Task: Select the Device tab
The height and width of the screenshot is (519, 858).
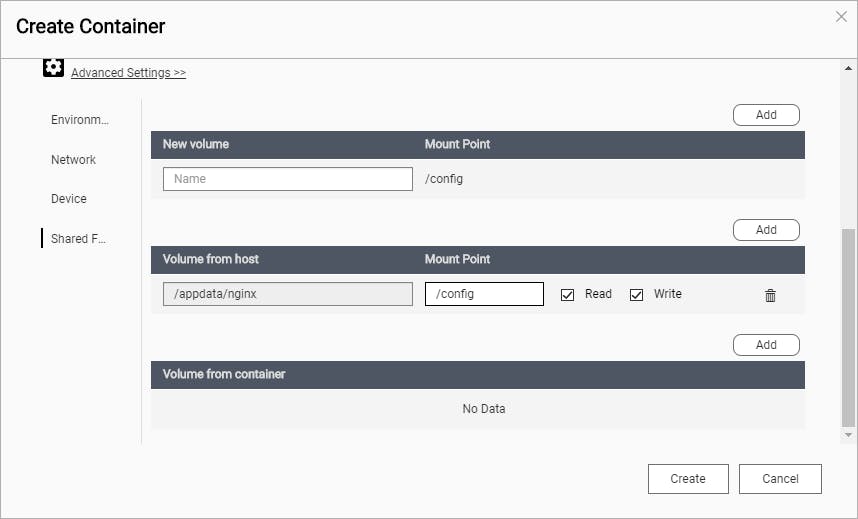Action: 69,199
